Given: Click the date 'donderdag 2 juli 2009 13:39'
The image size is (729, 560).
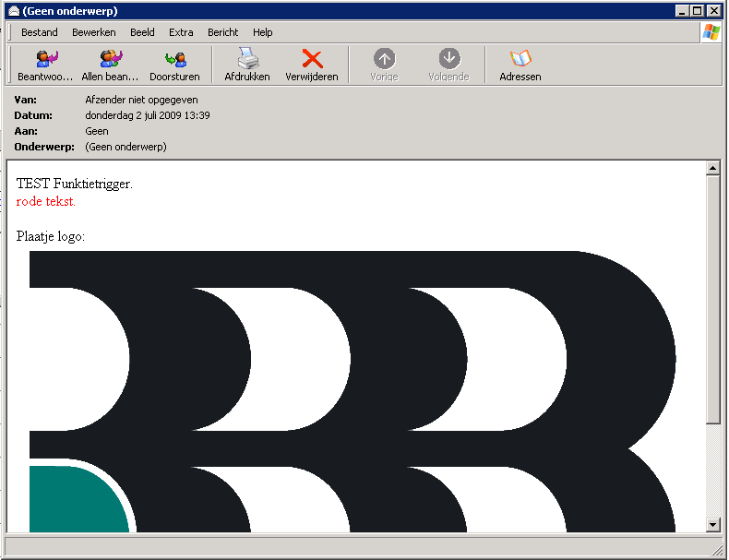Looking at the screenshot, I should click(148, 115).
